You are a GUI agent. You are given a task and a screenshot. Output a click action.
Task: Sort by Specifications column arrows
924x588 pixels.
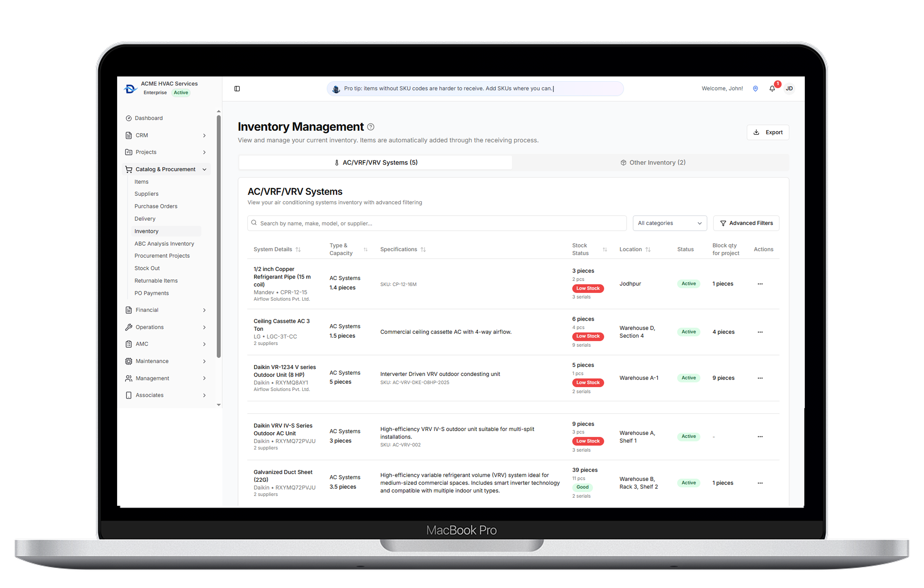(x=423, y=250)
